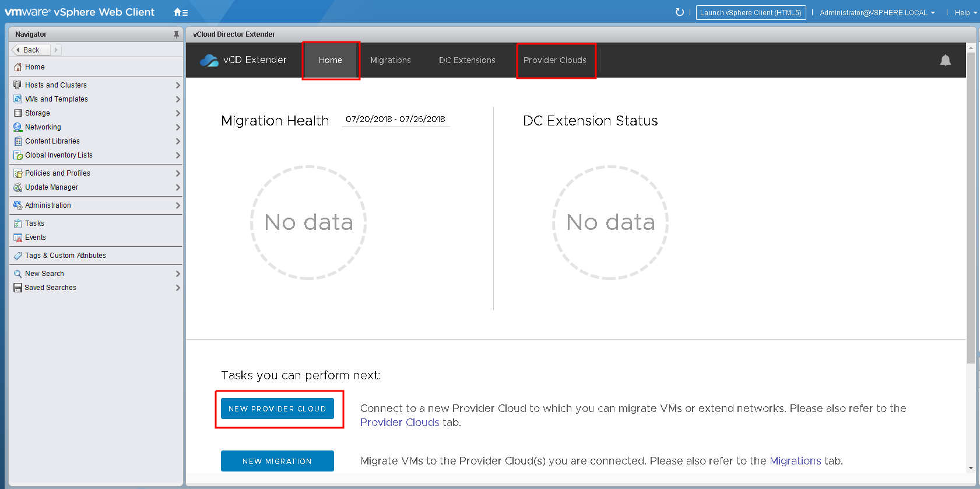This screenshot has height=489, width=980.
Task: Launch vSphere Client (HTML5)
Action: click(x=751, y=12)
